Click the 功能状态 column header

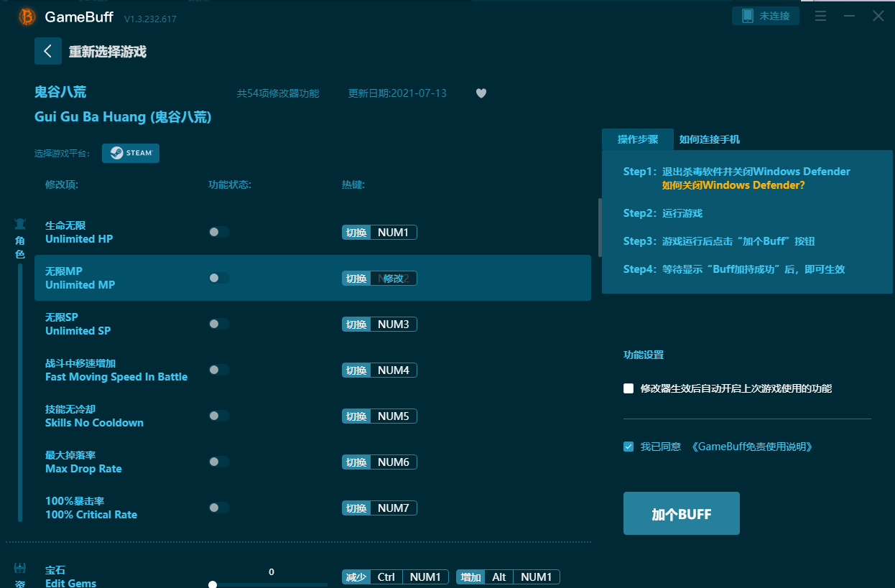click(230, 185)
